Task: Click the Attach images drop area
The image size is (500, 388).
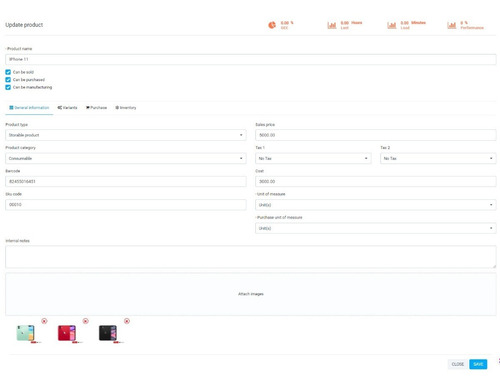Action: (251, 294)
